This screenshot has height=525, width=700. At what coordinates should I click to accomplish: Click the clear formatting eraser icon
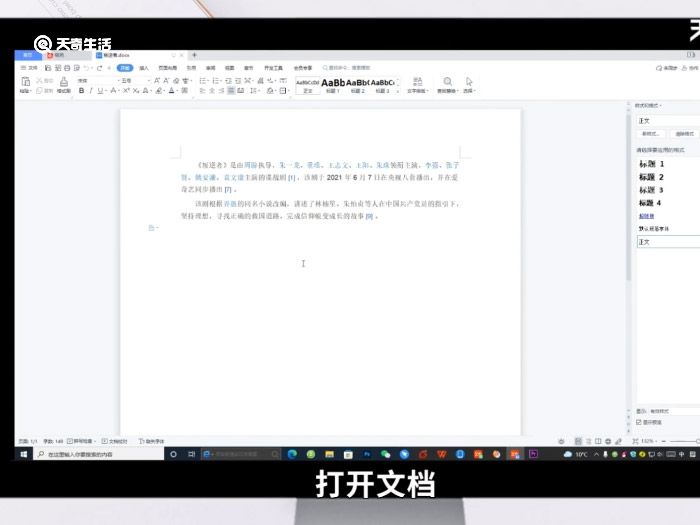[x=176, y=80]
